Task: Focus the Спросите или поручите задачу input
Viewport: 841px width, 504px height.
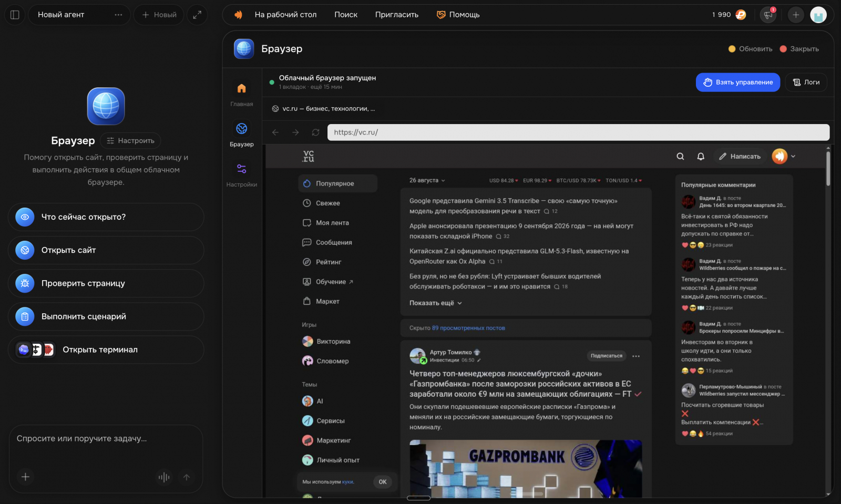Action: (106, 439)
